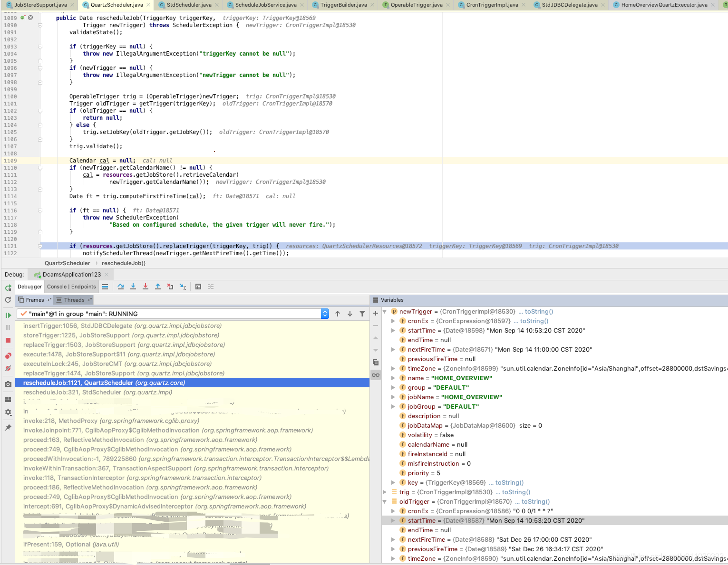The height and width of the screenshot is (565, 728).
Task: Open debugger settings gear icon
Action: point(8,412)
